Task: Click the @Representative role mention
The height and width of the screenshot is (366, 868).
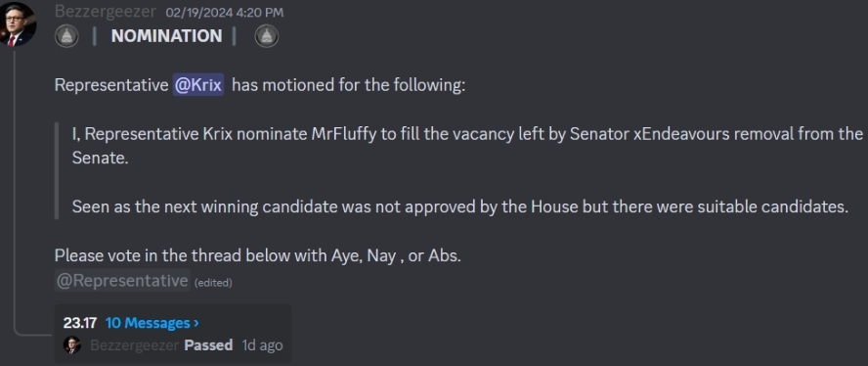Action: tap(122, 281)
